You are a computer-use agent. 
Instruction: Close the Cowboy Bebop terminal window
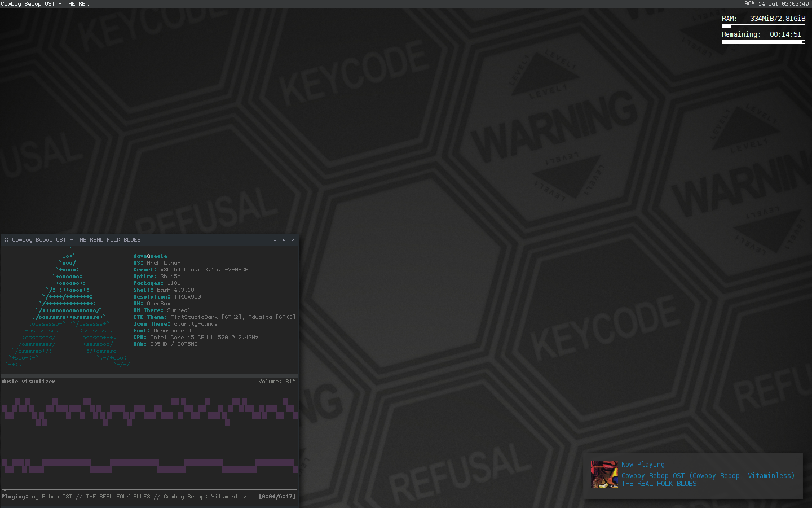click(293, 240)
